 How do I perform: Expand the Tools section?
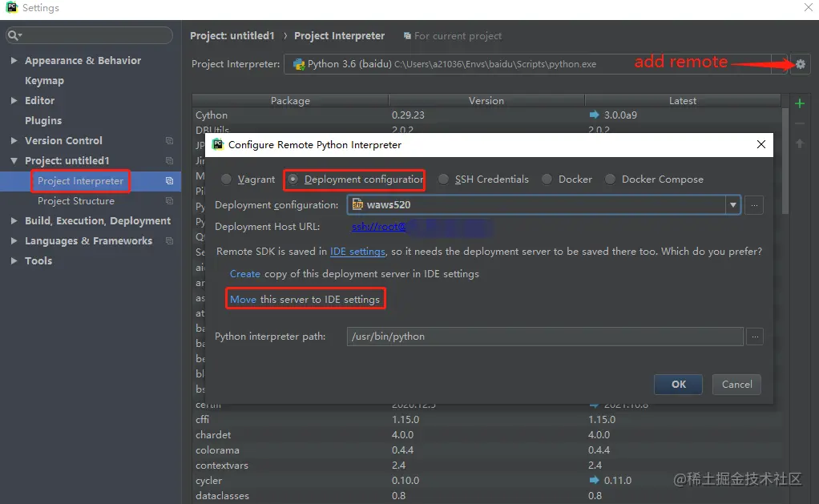(x=14, y=260)
